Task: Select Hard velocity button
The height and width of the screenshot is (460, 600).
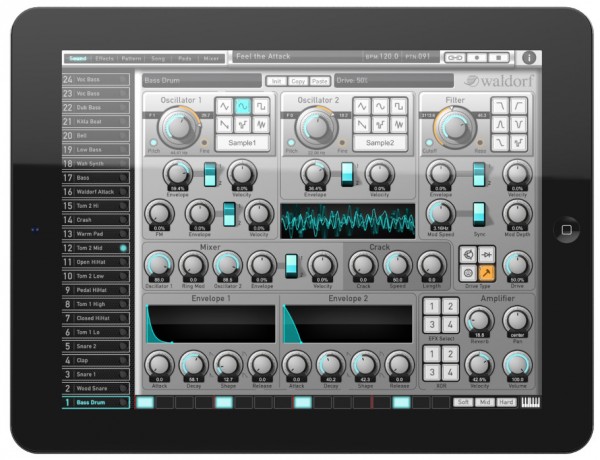Action: click(505, 402)
